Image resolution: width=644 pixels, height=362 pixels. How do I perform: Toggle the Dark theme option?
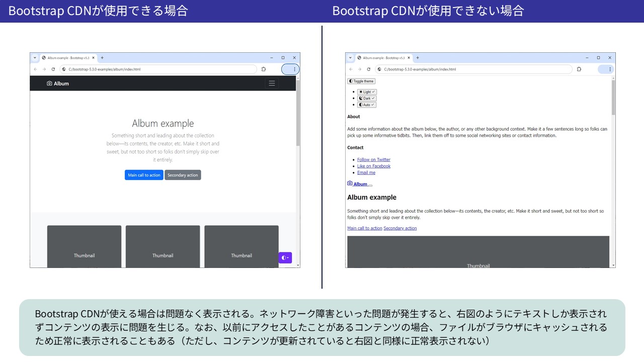click(x=366, y=98)
